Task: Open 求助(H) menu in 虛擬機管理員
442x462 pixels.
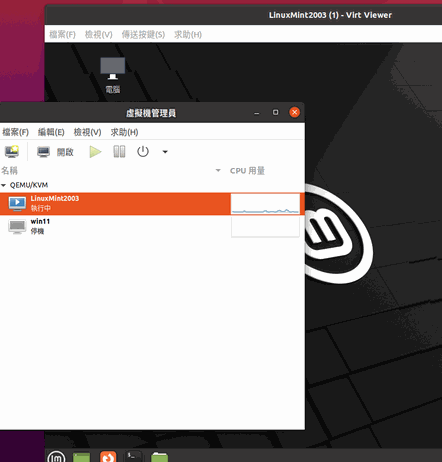Action: (x=124, y=132)
